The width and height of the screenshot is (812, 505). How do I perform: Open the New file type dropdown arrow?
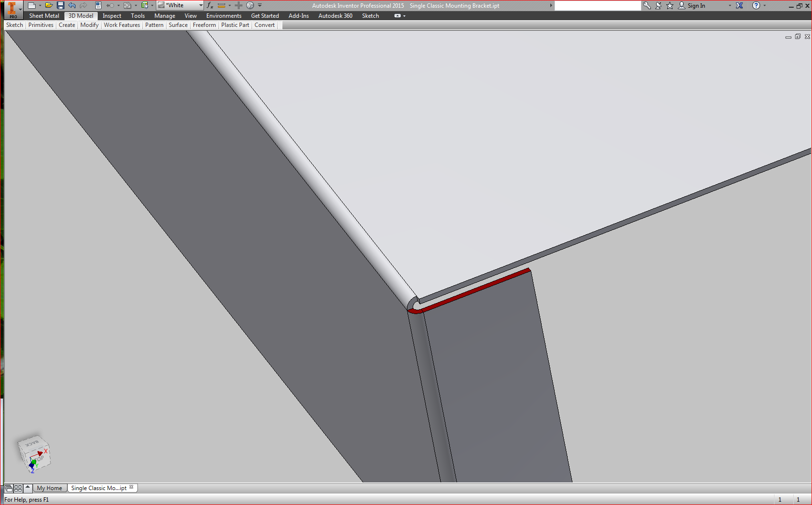click(40, 5)
